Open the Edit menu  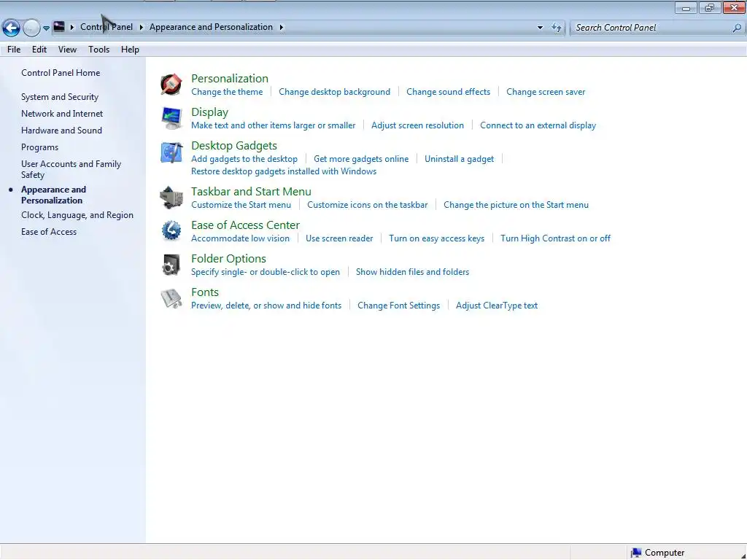coord(39,50)
